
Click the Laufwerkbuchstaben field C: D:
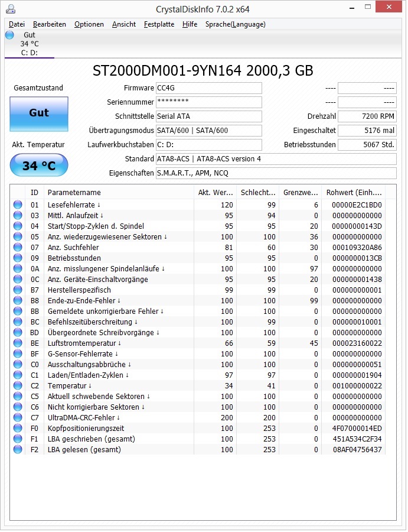coord(209,145)
